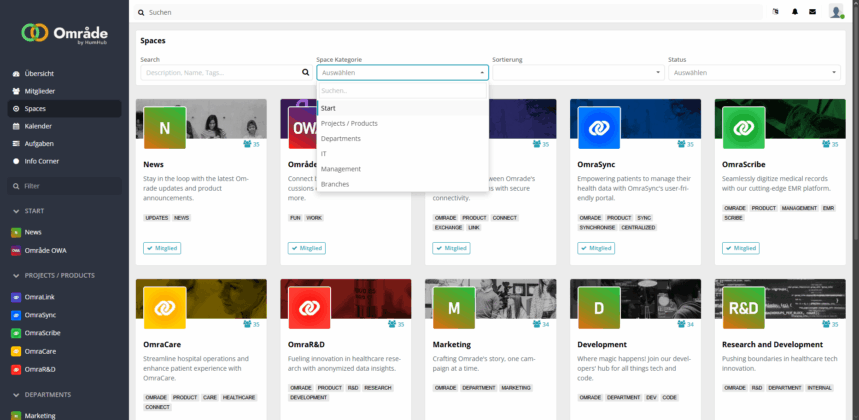This screenshot has width=859, height=420.
Task: Click EMR tag on OmraScribe card
Action: [x=828, y=208]
